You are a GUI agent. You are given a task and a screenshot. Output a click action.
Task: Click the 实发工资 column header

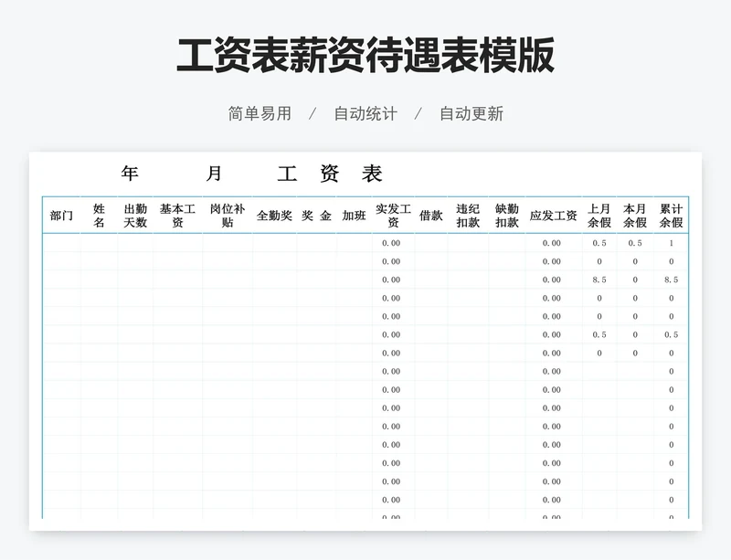coord(393,216)
